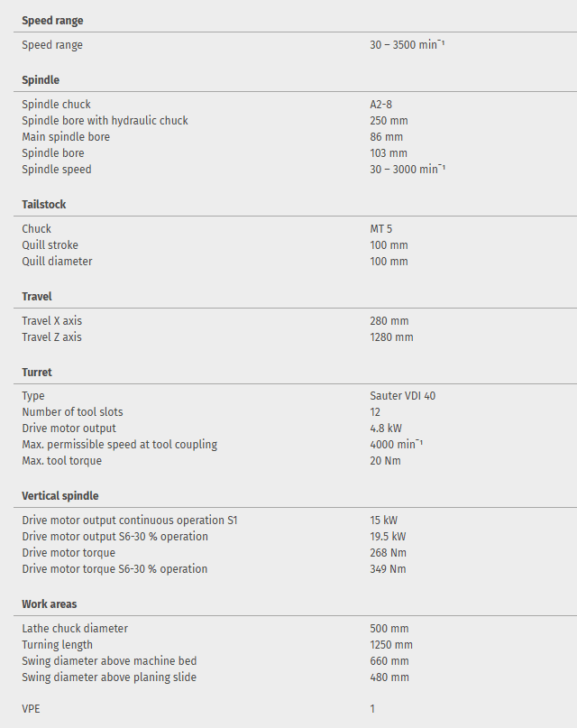Select the "30 – 3500 min⁻¹" speed value

408,45
